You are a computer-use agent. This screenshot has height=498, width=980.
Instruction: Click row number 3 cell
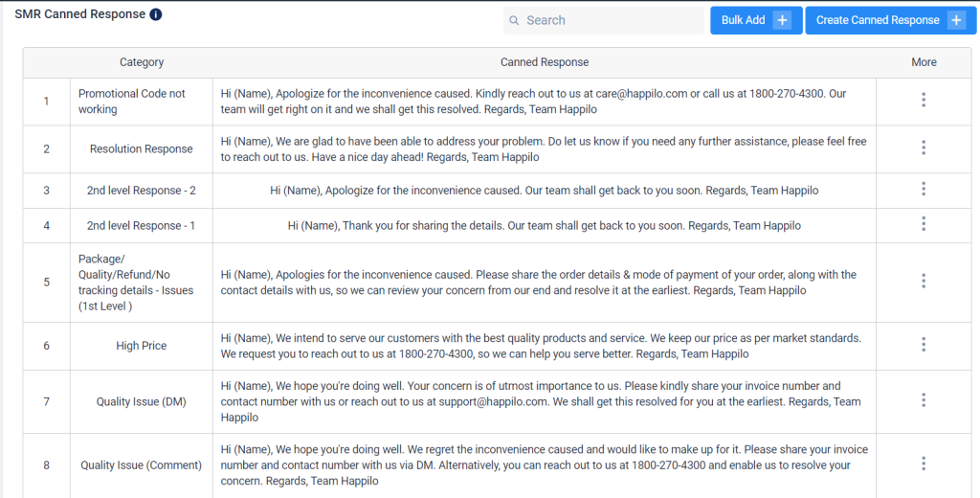[x=46, y=191]
